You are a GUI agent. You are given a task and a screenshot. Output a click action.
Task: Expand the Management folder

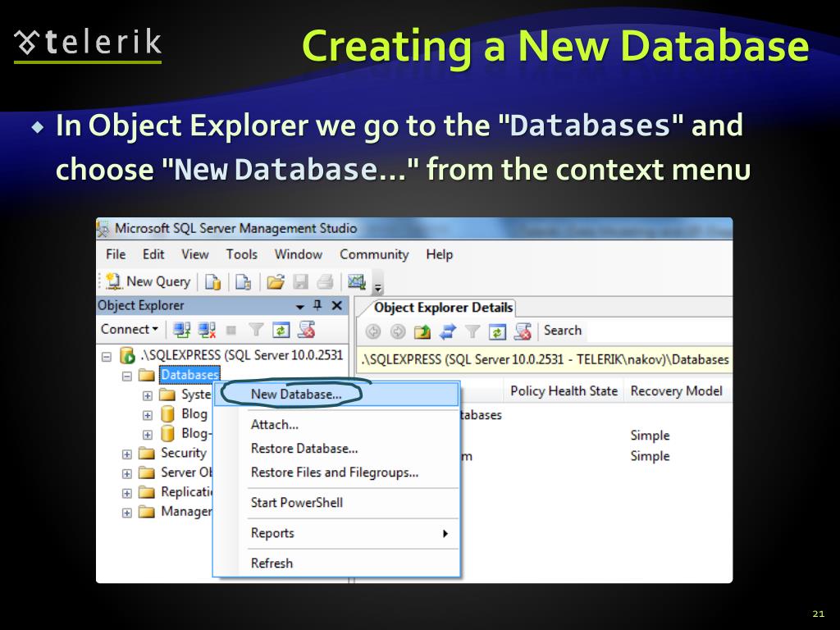pos(126,513)
